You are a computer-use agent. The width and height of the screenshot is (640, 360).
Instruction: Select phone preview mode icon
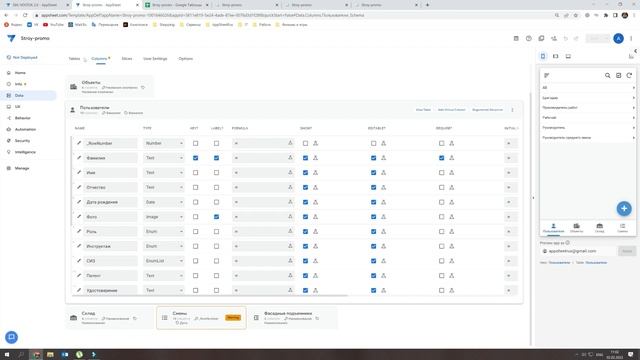click(x=543, y=56)
